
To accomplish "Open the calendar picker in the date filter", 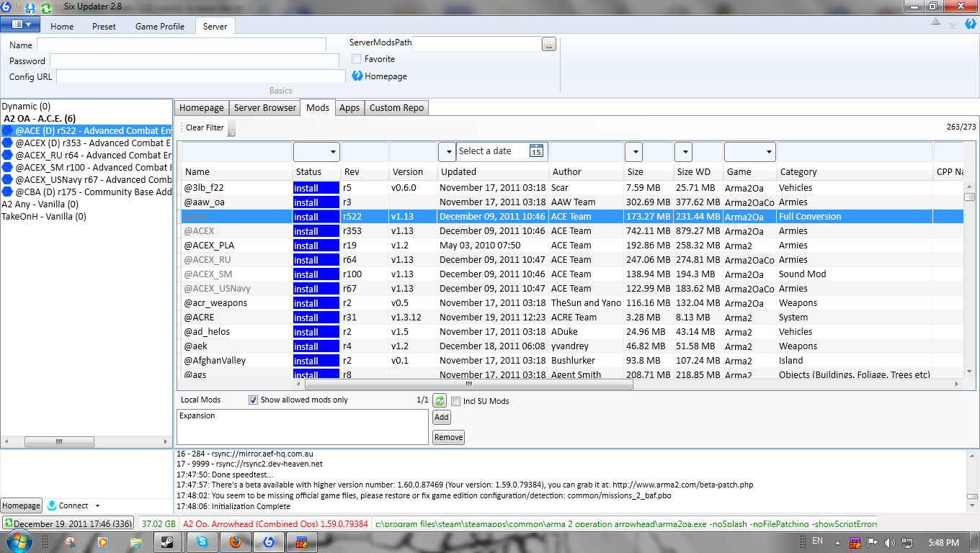I will click(536, 151).
